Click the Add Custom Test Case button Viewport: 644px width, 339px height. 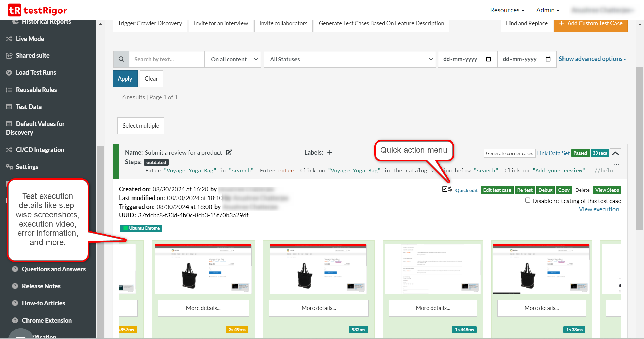(590, 24)
